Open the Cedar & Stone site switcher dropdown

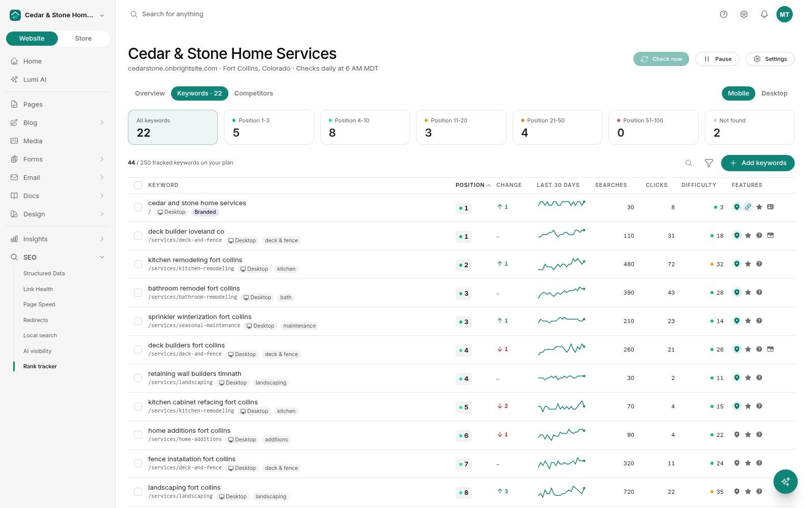pos(57,15)
